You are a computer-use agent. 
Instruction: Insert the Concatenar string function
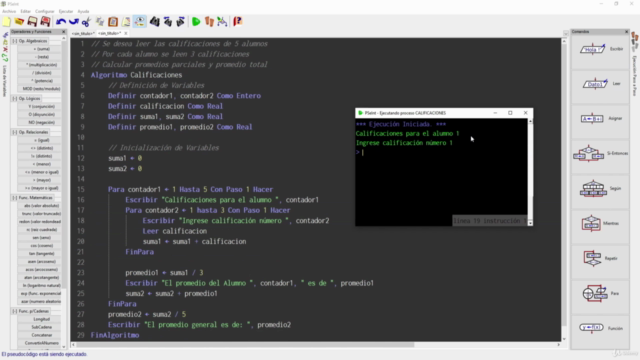click(39, 335)
